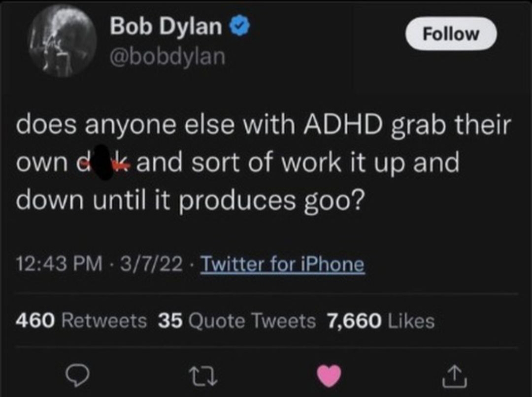
Task: Unlike the tweet by clicking the heart
Action: point(329,375)
